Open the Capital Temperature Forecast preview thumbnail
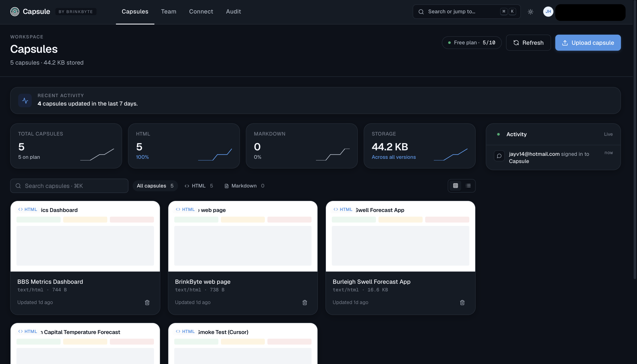Viewport: 637px width, 364px height. (85, 344)
